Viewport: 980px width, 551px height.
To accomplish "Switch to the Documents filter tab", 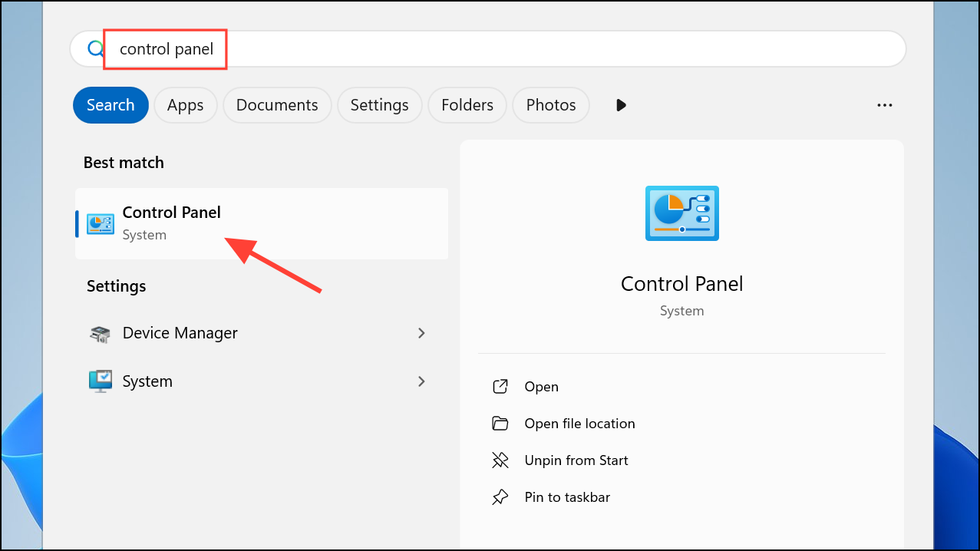I will click(x=277, y=105).
